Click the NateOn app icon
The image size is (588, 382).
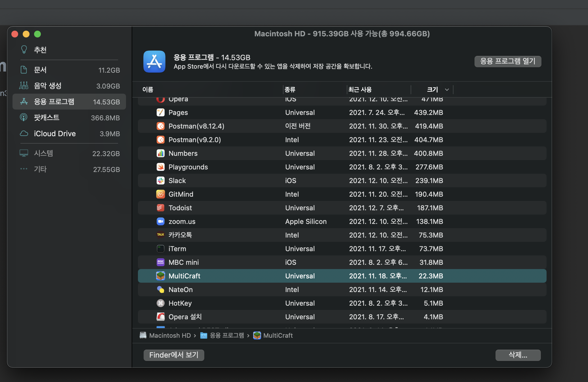pyautogui.click(x=160, y=289)
